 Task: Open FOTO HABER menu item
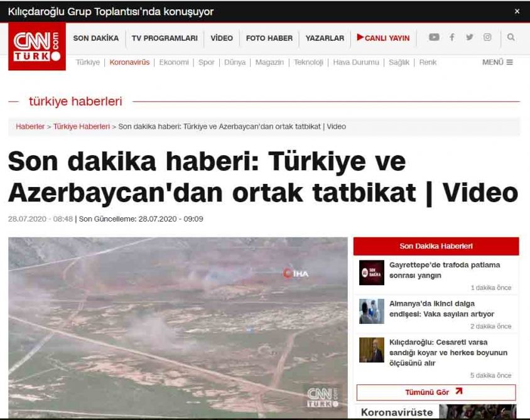(x=269, y=38)
